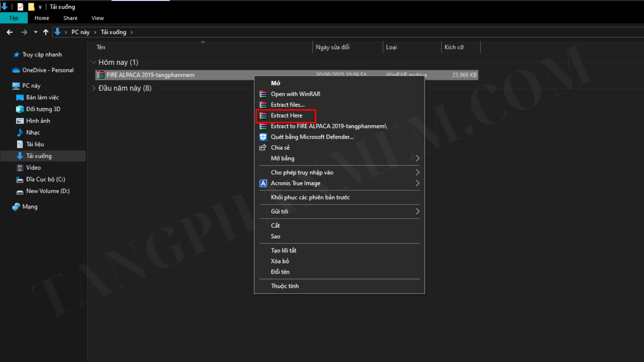Click the FIRE ALPACA archive file icon

101,75
